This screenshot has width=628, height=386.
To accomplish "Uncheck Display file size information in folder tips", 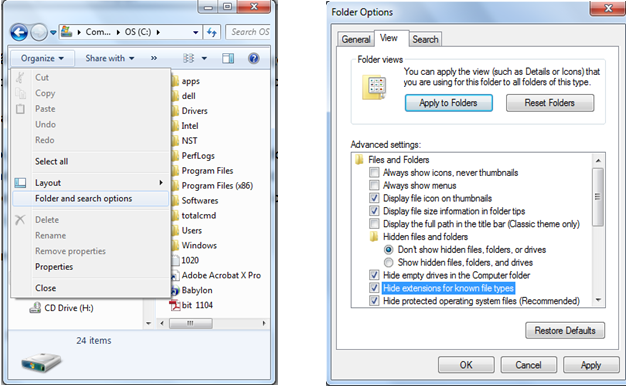I will point(374,211).
